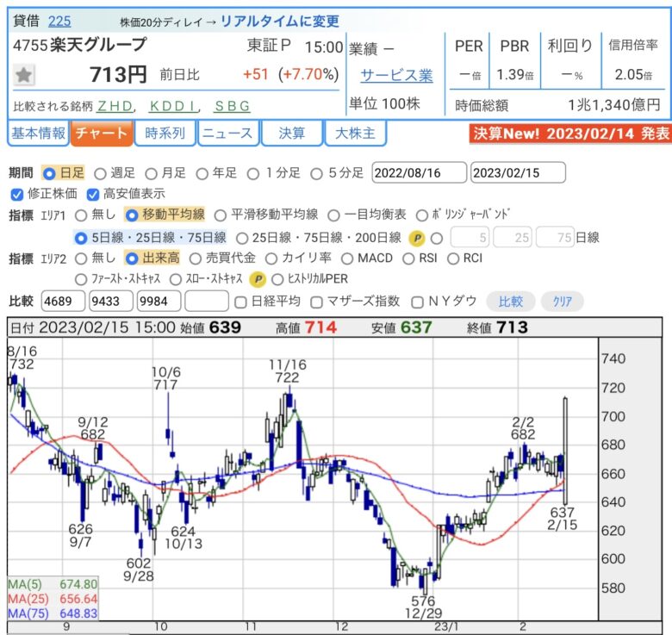
Task: Click the MA(5) 674.80 legend entry
Action: click(x=53, y=584)
